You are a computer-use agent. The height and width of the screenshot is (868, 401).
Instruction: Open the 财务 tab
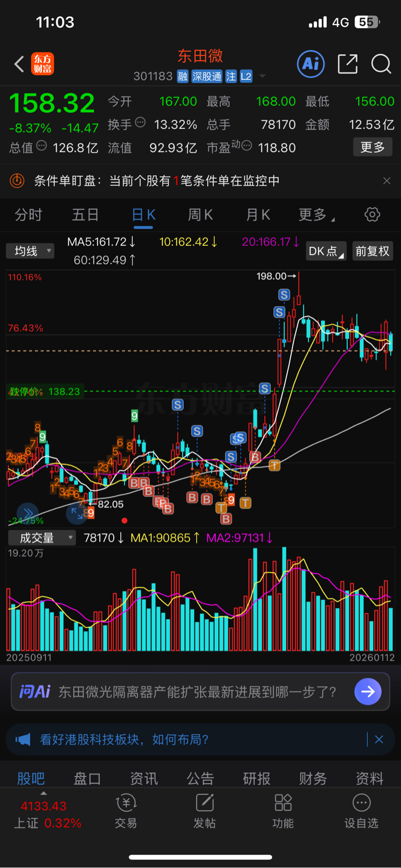(x=313, y=778)
